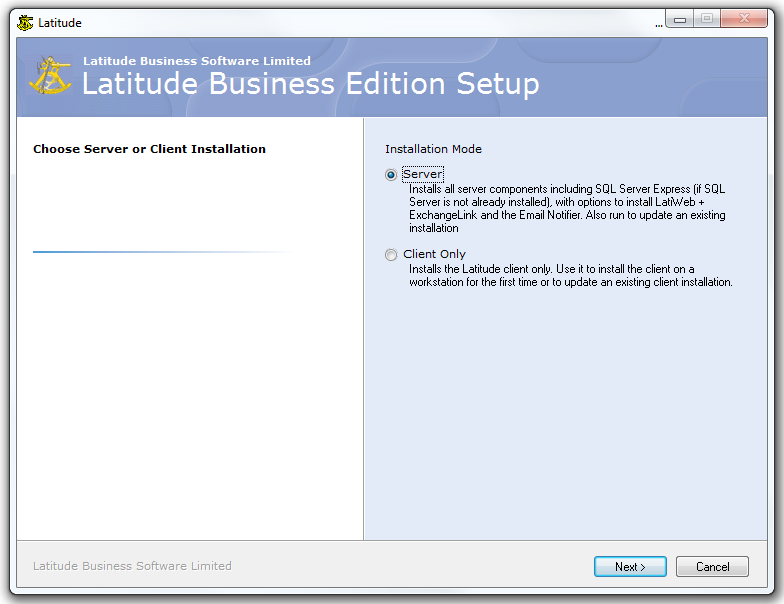Click the disabled maximize button
Viewport: 784px width, 604px height.
[x=707, y=19]
